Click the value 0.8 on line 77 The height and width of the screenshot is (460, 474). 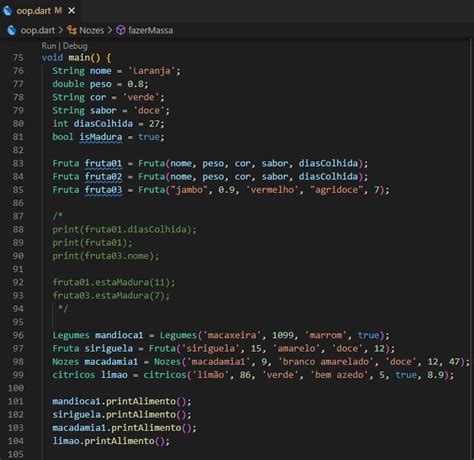pos(135,84)
